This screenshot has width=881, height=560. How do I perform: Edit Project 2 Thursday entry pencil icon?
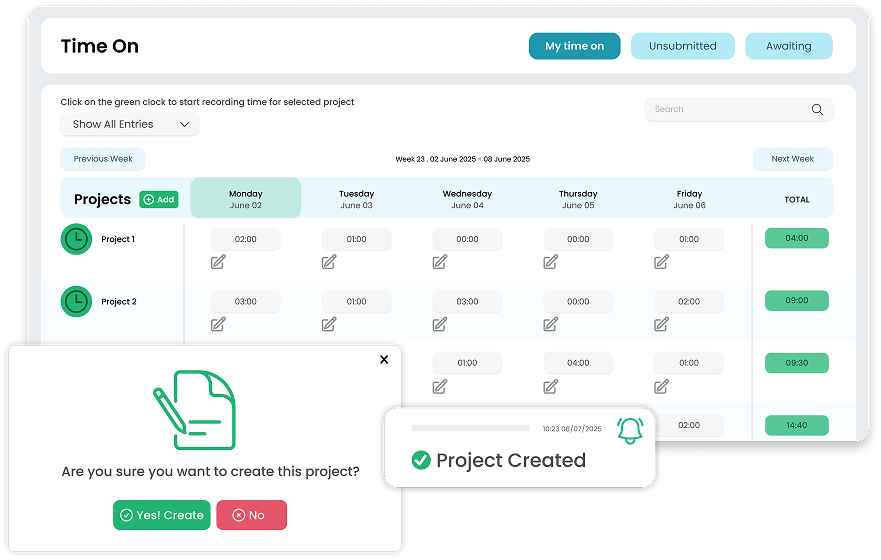551,324
